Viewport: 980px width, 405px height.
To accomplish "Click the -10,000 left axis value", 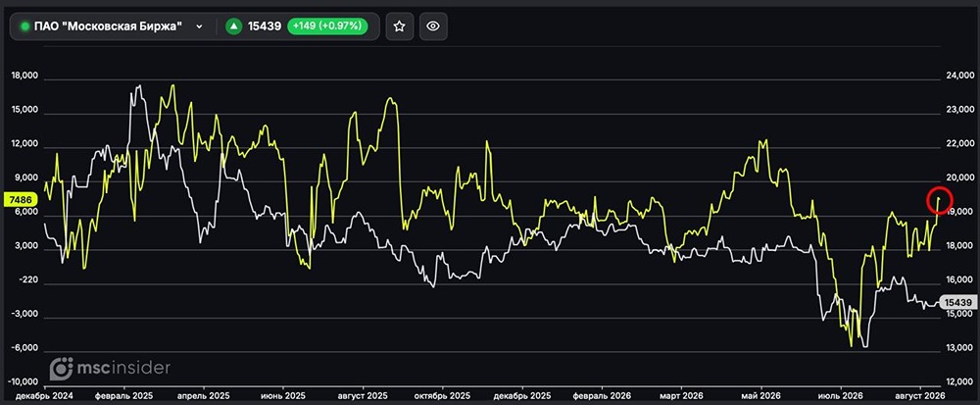I will [x=24, y=381].
